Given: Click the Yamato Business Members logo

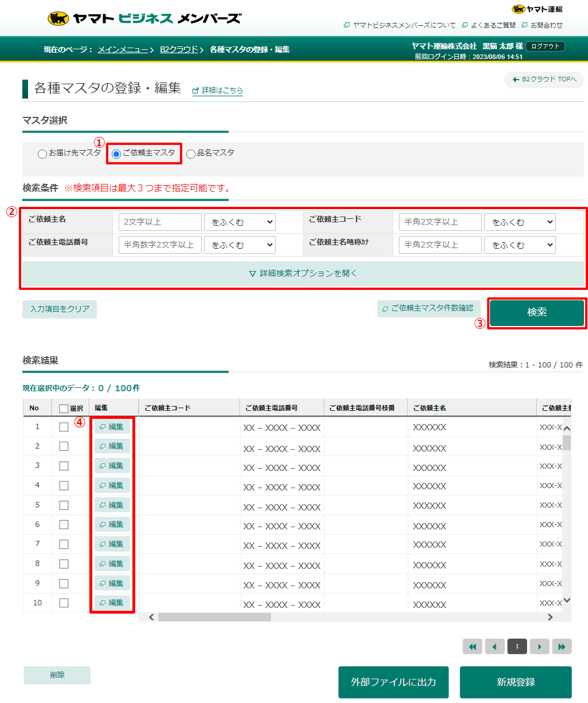Looking at the screenshot, I should tap(144, 18).
